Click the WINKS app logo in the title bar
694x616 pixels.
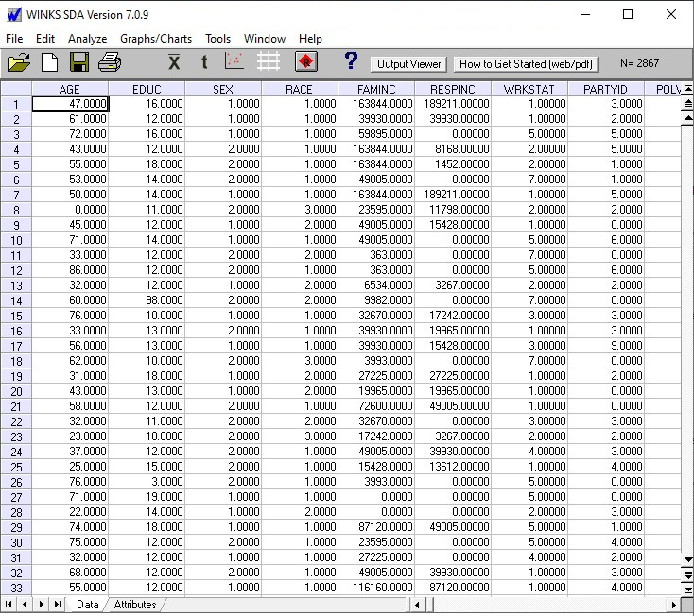[14, 14]
